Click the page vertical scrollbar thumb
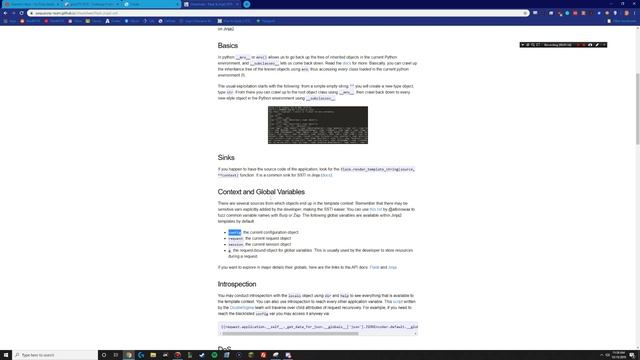 coord(638,108)
